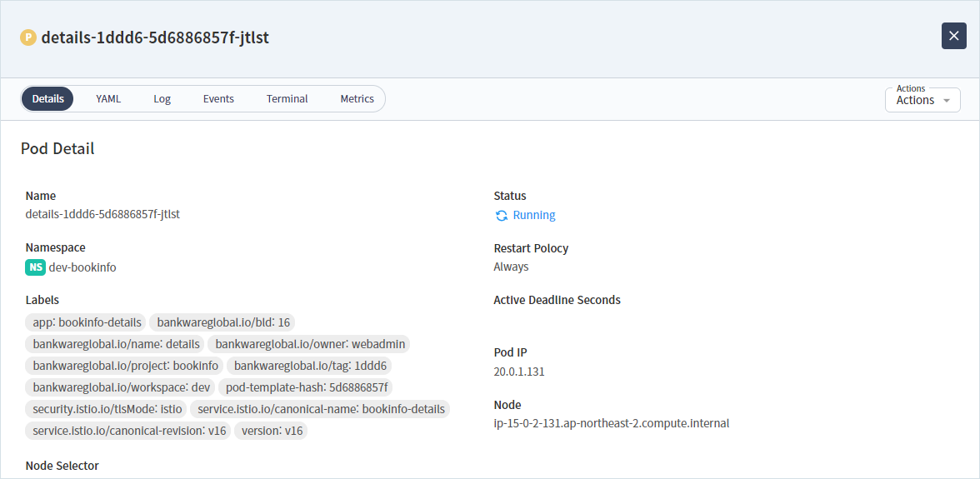Open the Terminal tab
This screenshot has height=479, width=980.
(287, 98)
